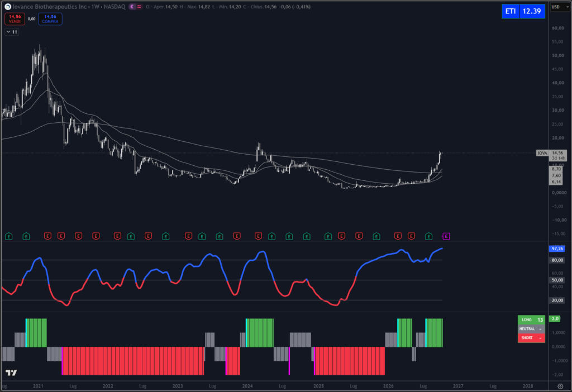Click the IOVA price label on the price axis
The width and height of the screenshot is (572, 392).
pos(542,153)
